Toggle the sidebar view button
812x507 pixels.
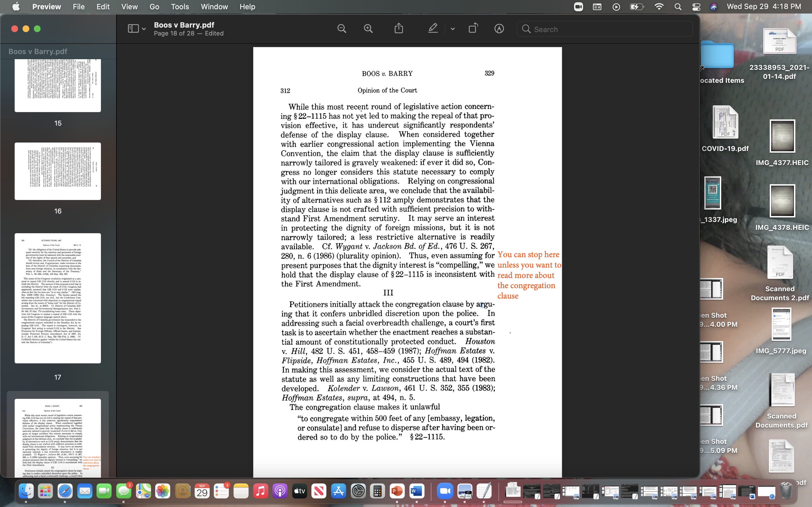click(133, 29)
